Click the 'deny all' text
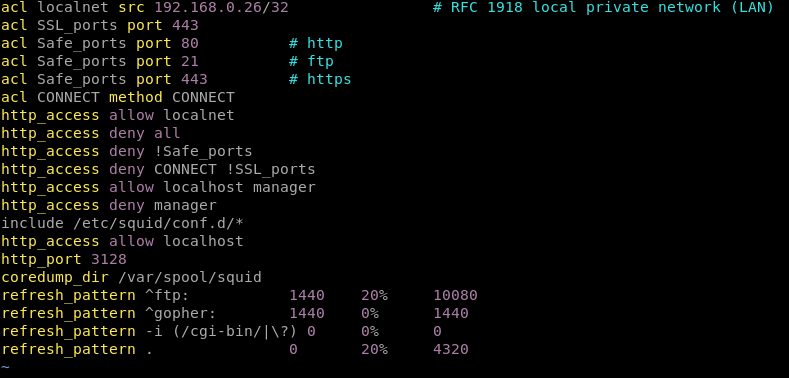The width and height of the screenshot is (789, 378). click(145, 133)
